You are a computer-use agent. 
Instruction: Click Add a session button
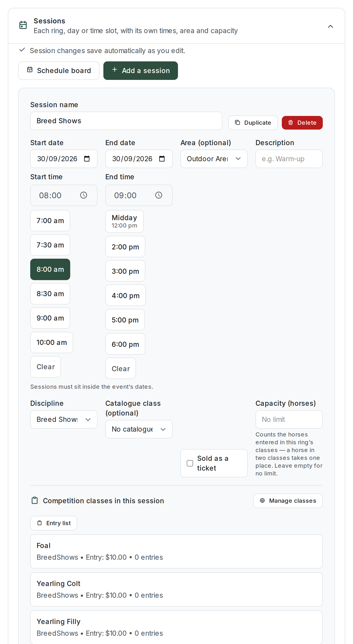click(140, 70)
